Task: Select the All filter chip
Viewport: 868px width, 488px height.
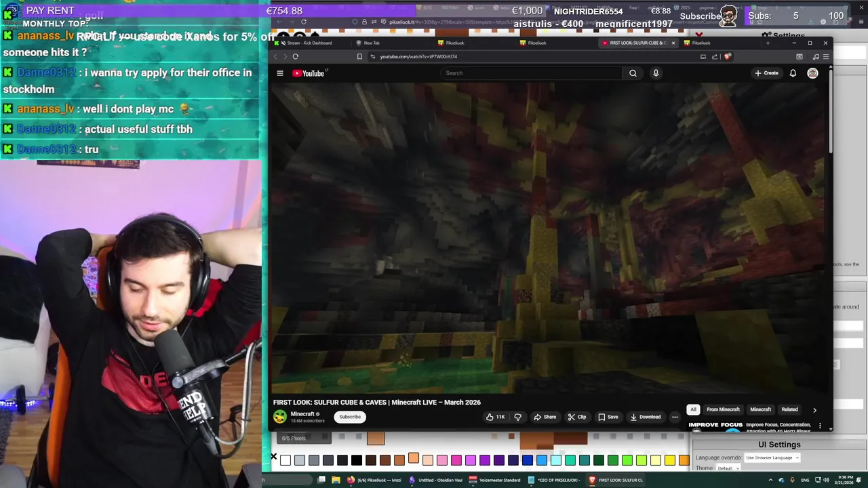Action: click(693, 409)
